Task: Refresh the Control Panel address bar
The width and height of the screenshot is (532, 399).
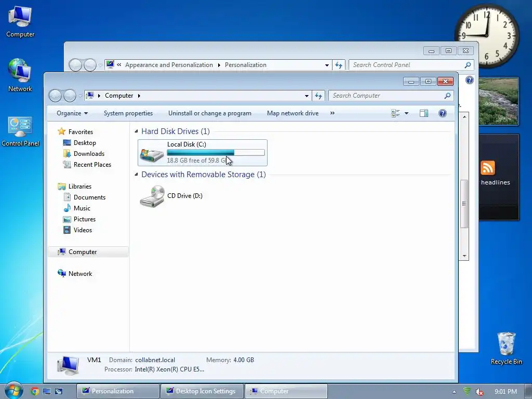Action: coord(339,65)
